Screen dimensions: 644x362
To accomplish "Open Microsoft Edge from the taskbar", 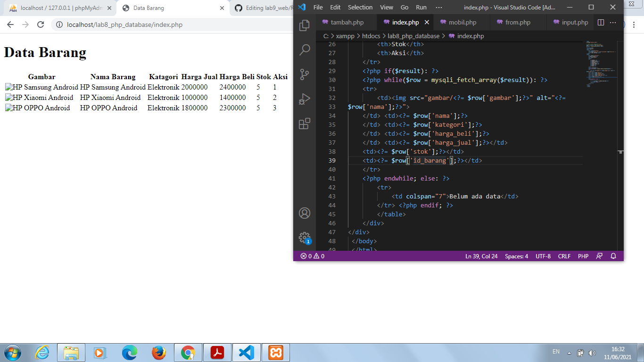I will [130, 353].
